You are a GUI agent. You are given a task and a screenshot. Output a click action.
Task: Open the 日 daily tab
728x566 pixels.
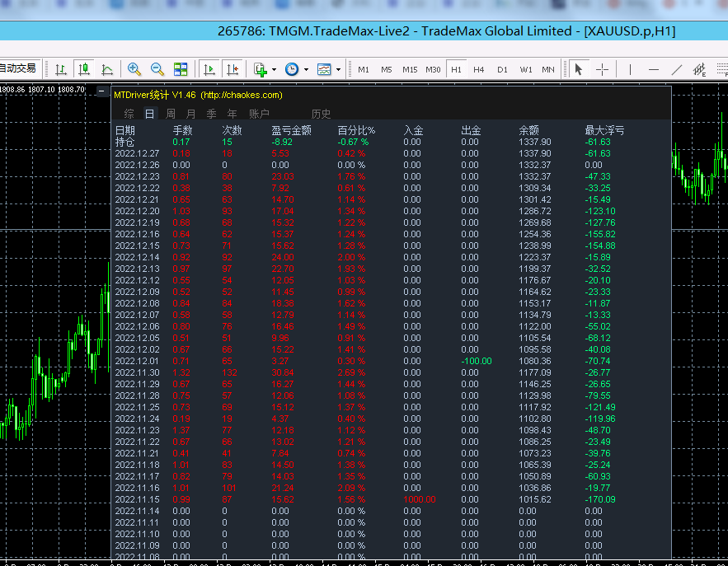coord(149,114)
